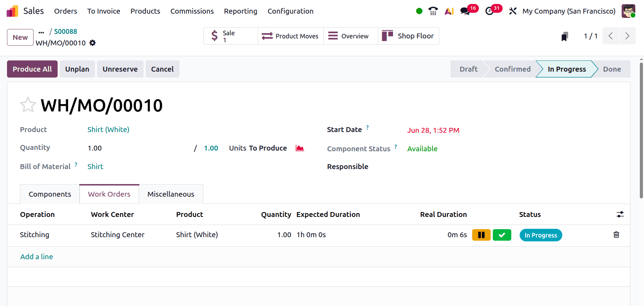Click Add a line in work orders
The width and height of the screenshot is (644, 306).
point(37,257)
